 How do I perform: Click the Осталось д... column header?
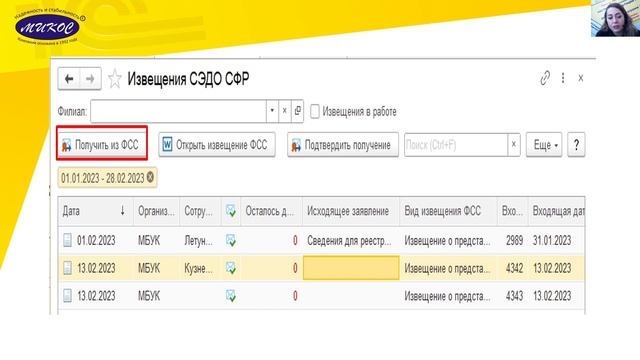click(x=271, y=211)
